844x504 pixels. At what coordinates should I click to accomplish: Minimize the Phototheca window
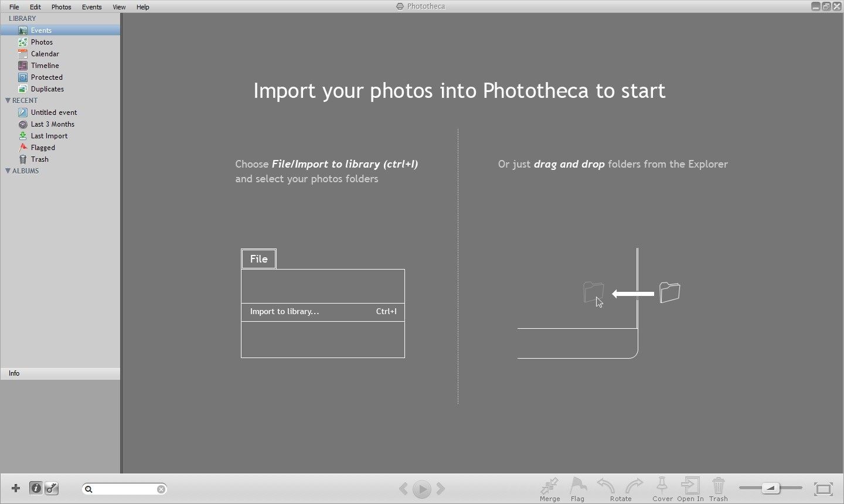816,6
